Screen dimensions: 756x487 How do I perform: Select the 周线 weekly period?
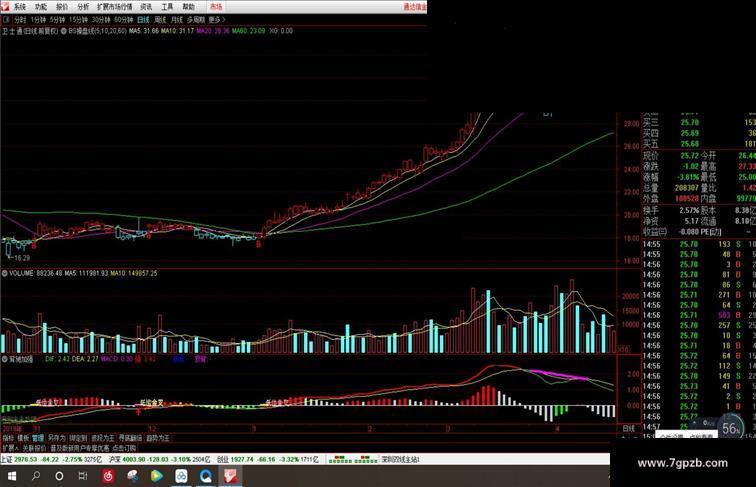(x=160, y=20)
